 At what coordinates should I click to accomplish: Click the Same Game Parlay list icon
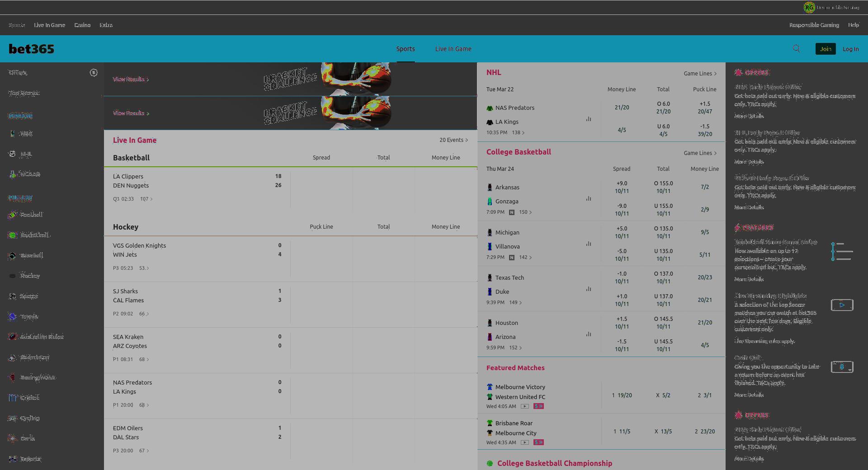(x=842, y=251)
